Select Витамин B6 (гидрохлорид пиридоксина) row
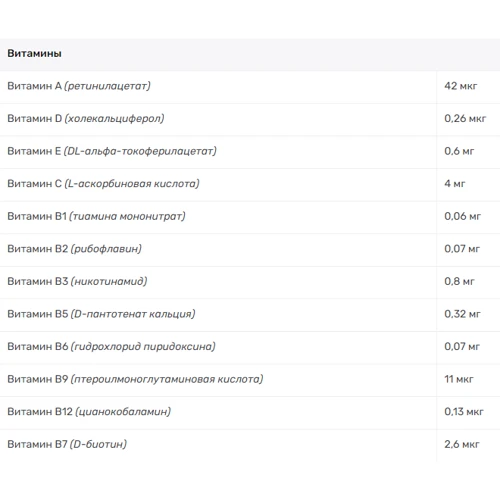The width and height of the screenshot is (500, 500). (250, 348)
